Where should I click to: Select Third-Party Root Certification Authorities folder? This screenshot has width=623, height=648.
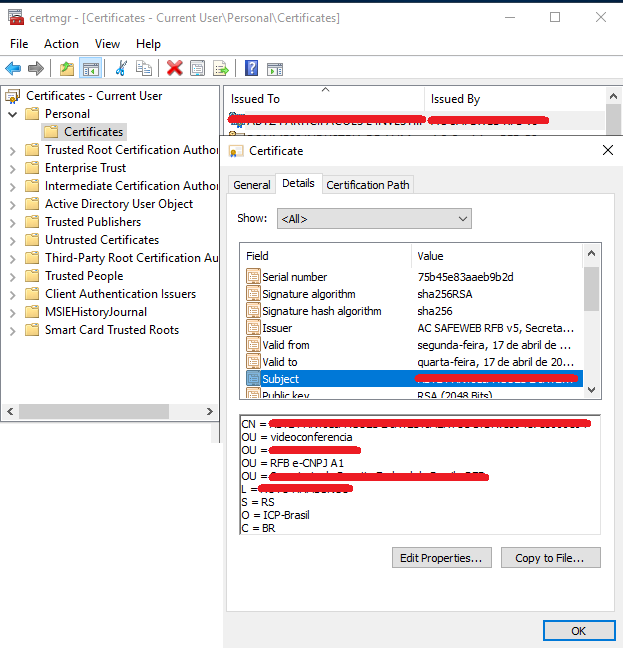[131, 258]
